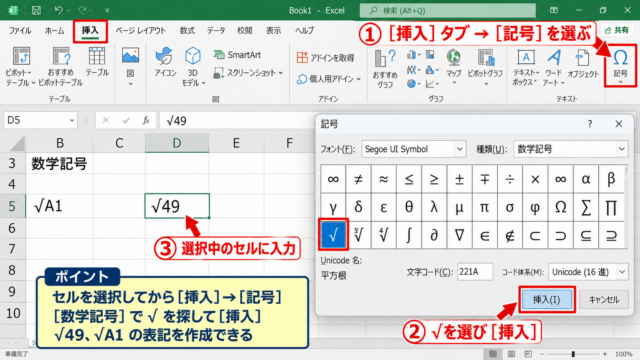Open the undo history dropdown arrow
The height and width of the screenshot is (360, 640).
[x=68, y=11]
